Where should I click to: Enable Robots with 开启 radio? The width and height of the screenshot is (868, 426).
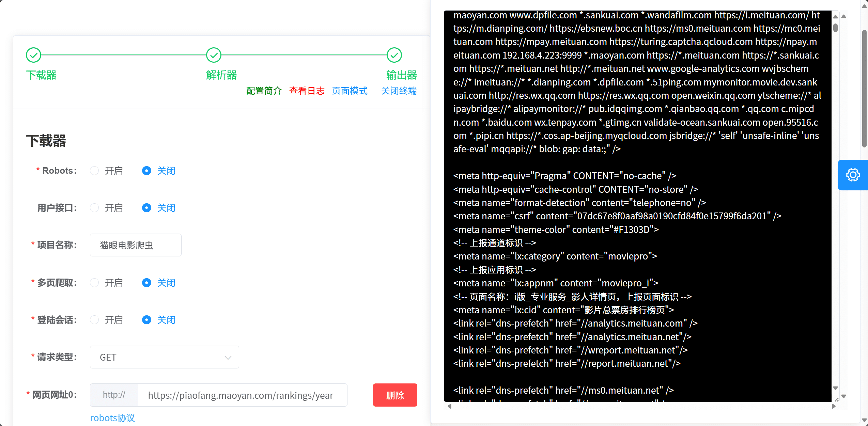point(94,171)
